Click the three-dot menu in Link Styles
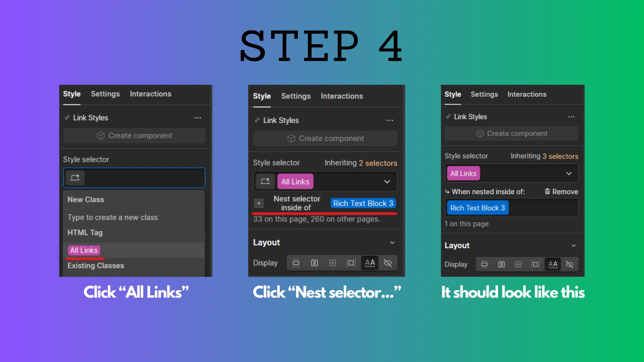Screen dimensions: 644x362 (x=199, y=117)
